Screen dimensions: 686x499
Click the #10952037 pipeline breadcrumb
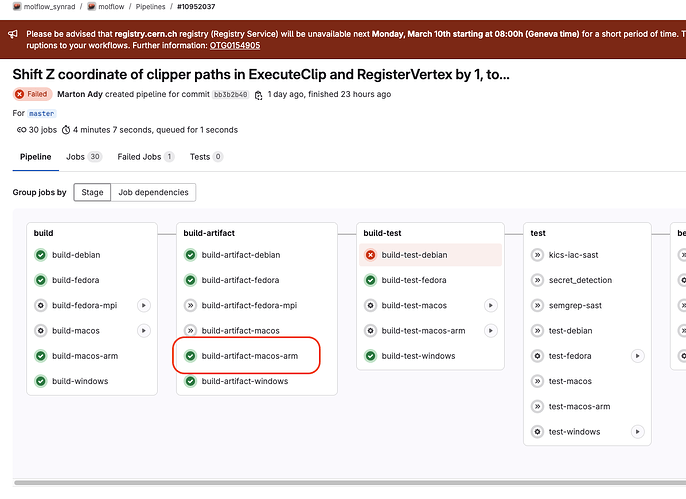click(x=196, y=7)
